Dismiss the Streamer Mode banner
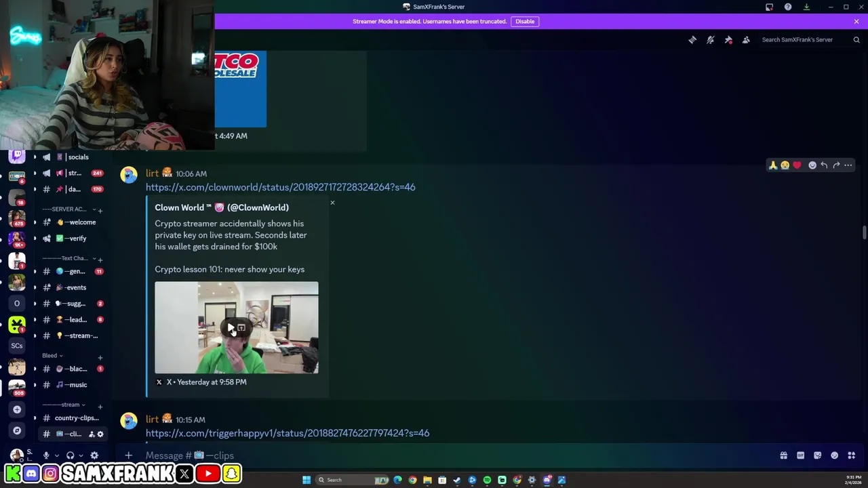This screenshot has height=488, width=868. point(856,21)
